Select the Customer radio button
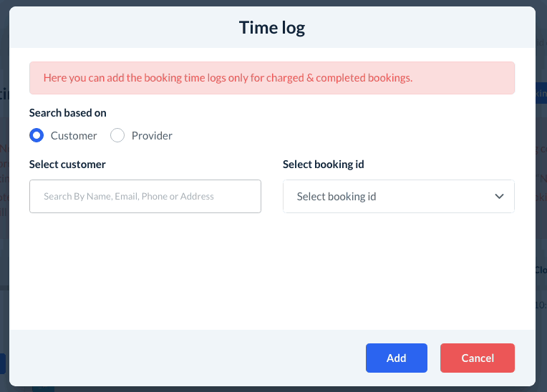 tap(37, 136)
